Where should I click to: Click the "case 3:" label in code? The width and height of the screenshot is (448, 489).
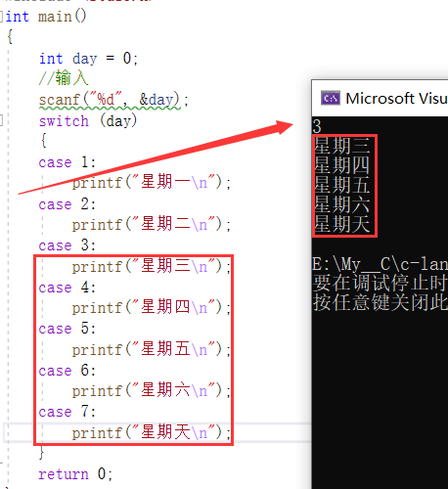click(67, 245)
